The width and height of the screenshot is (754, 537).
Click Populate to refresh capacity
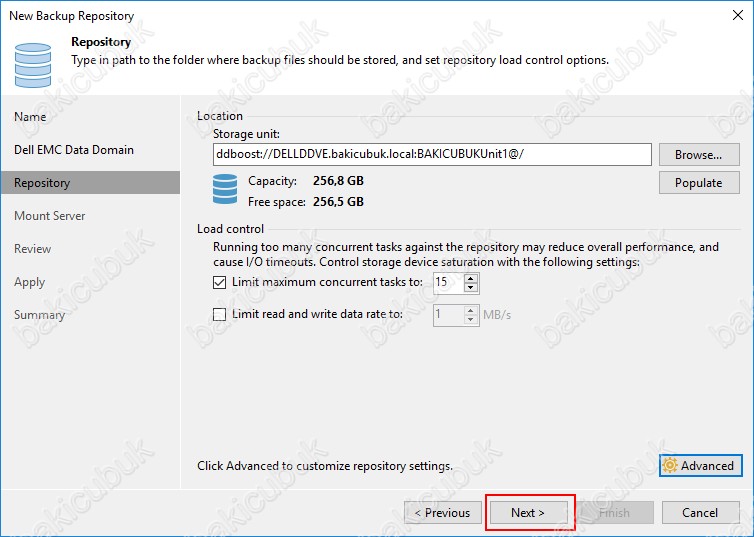click(699, 183)
